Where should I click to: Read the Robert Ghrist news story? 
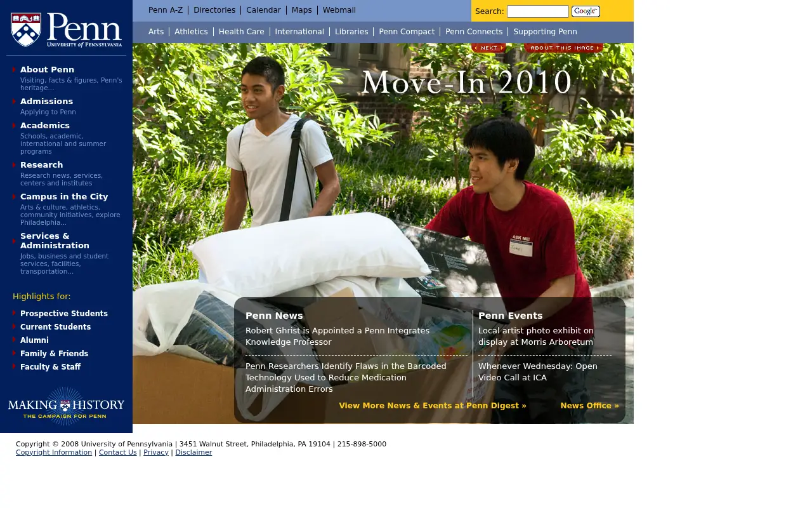click(337, 337)
